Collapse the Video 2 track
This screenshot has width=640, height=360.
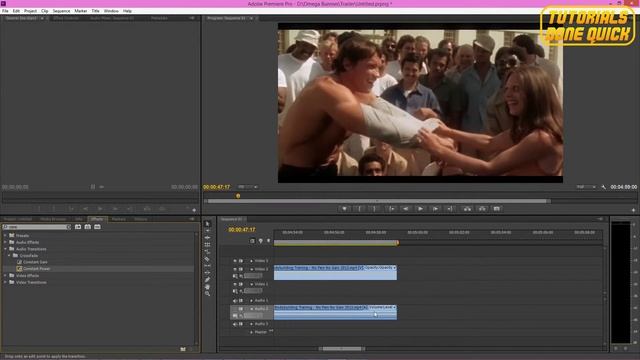point(251,269)
